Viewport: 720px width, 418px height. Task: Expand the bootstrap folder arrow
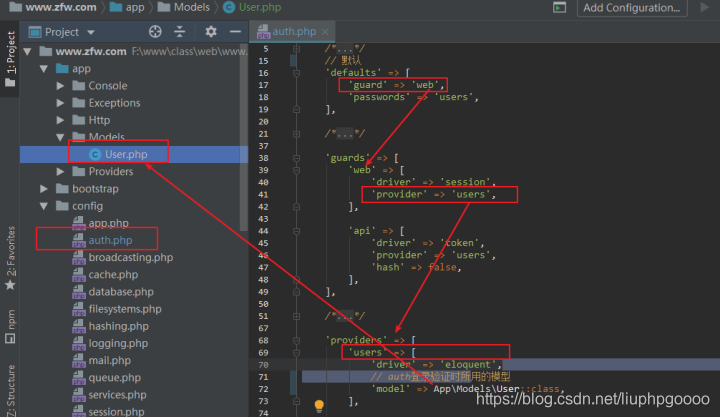44,189
